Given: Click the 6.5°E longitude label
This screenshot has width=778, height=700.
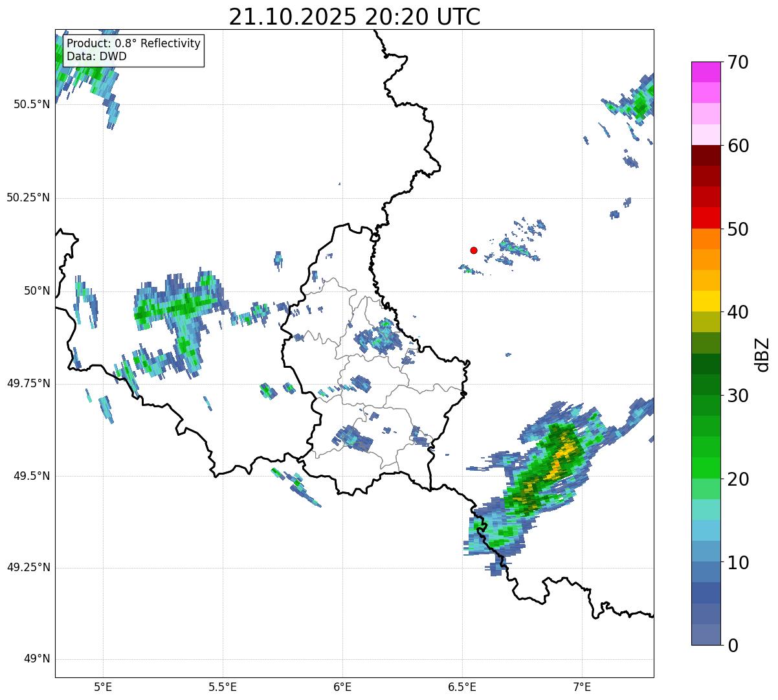Looking at the screenshot, I should [x=462, y=686].
